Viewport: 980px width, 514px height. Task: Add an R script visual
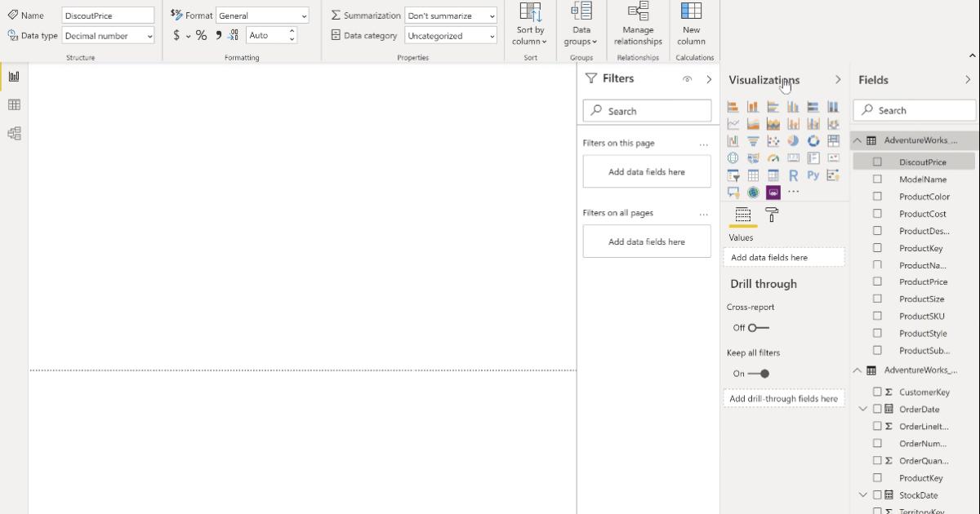793,175
